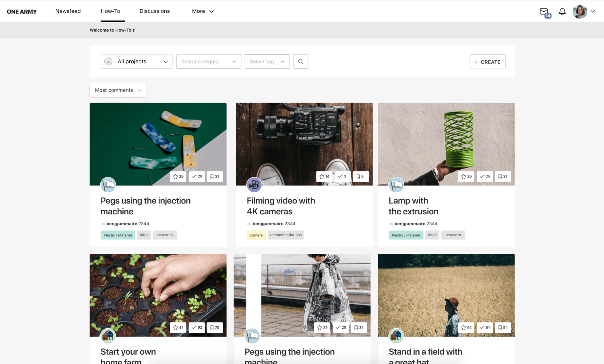Select the How-To tab
604x364 pixels.
pyautogui.click(x=110, y=11)
